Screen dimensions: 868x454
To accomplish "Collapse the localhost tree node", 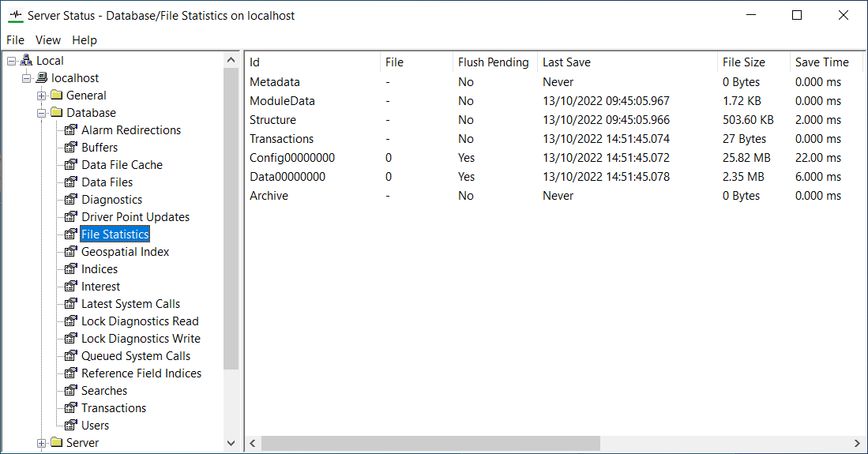I will tap(27, 78).
